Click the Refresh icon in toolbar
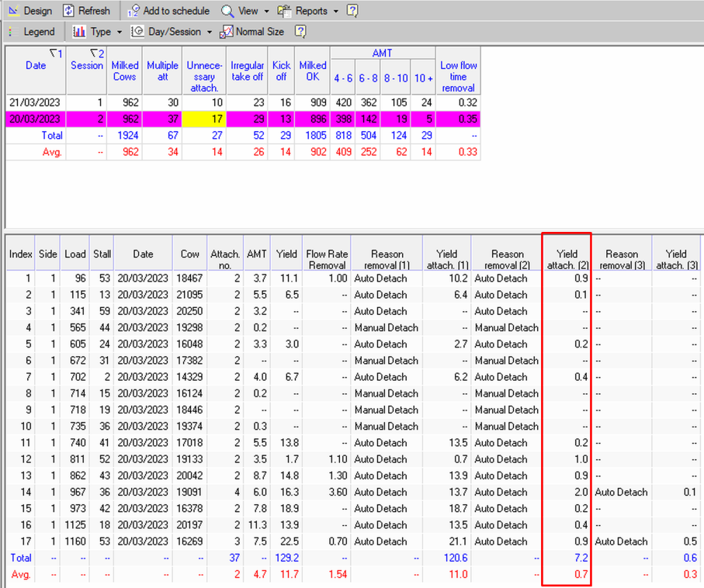 (x=68, y=11)
